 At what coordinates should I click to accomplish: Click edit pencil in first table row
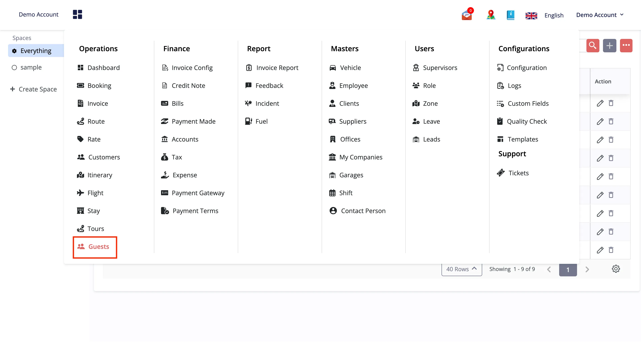pos(600,103)
